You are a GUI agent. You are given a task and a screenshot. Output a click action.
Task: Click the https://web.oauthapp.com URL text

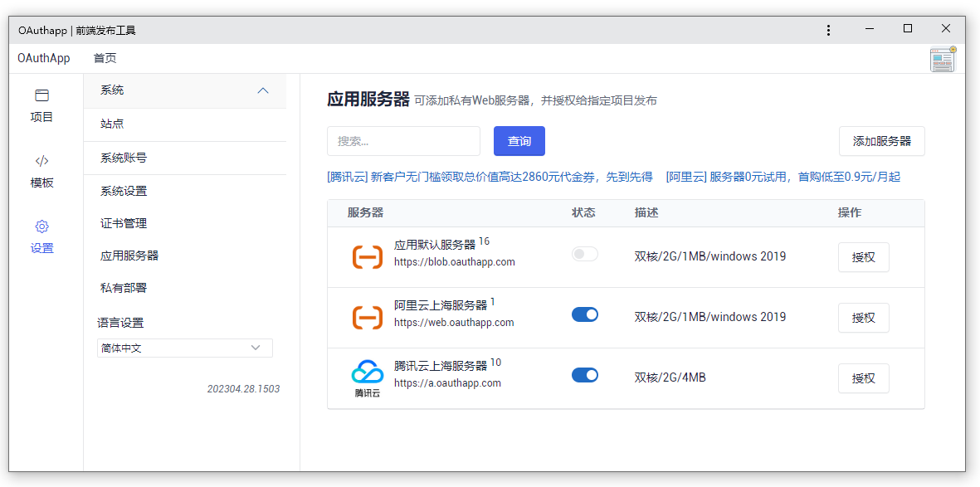tap(454, 323)
